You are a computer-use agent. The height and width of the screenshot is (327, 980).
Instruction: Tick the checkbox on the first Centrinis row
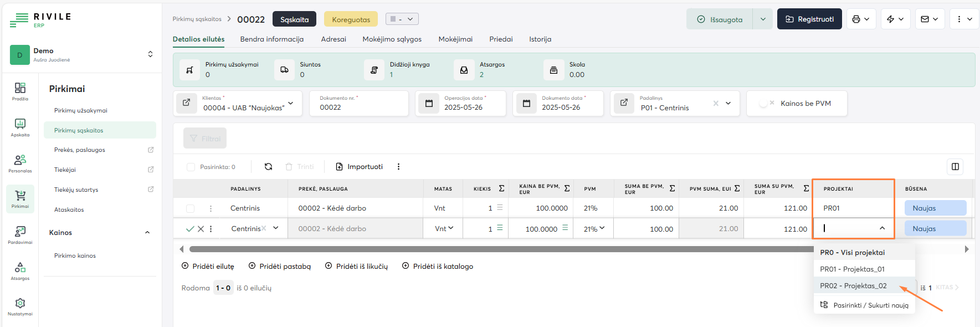tap(191, 208)
